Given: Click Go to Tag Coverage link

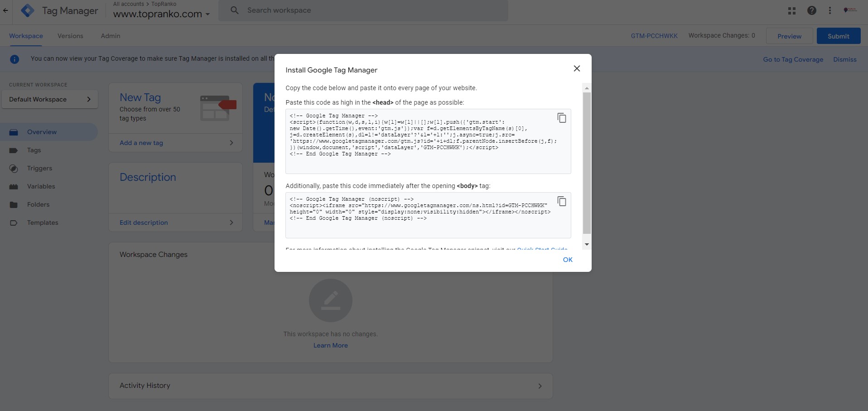Looking at the screenshot, I should pos(793,59).
